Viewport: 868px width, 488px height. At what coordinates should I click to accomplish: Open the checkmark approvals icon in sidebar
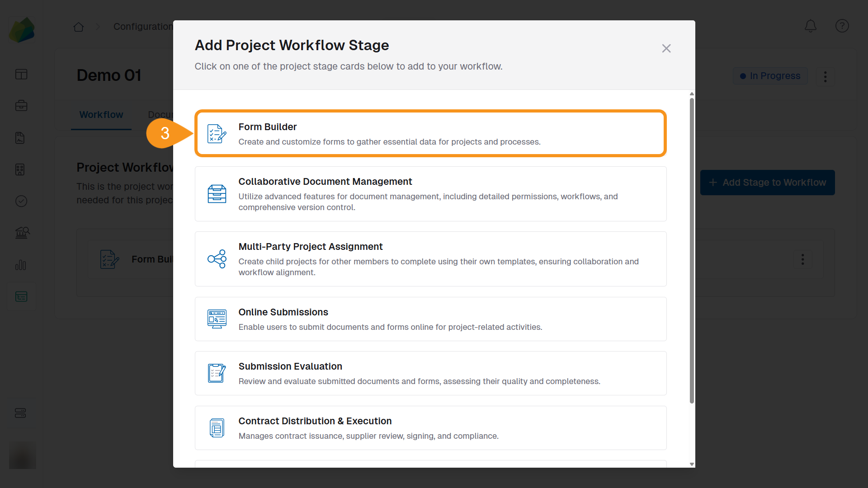21,201
